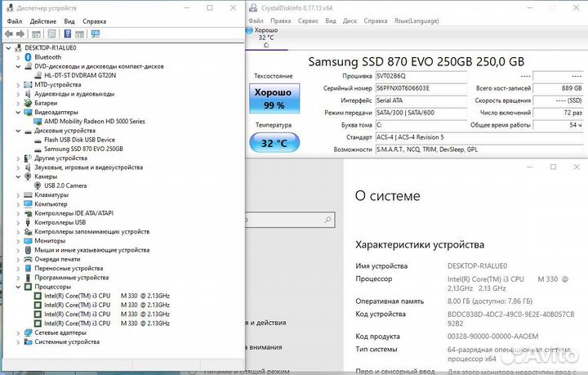Click the Хорошо 99 % health status button
588x375 pixels.
[274, 98]
